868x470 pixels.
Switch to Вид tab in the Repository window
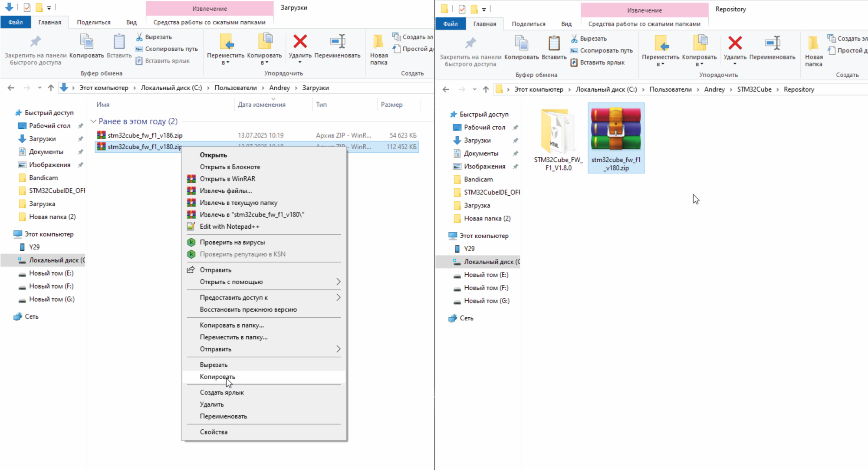pos(566,24)
